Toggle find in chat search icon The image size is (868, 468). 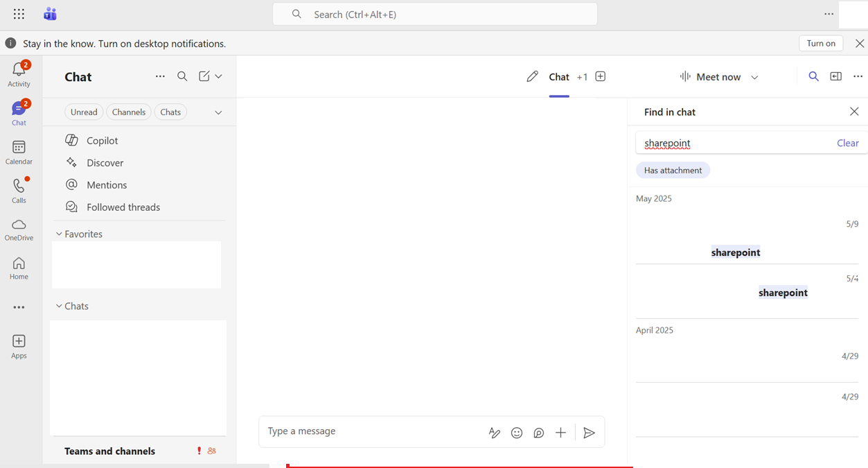(814, 76)
